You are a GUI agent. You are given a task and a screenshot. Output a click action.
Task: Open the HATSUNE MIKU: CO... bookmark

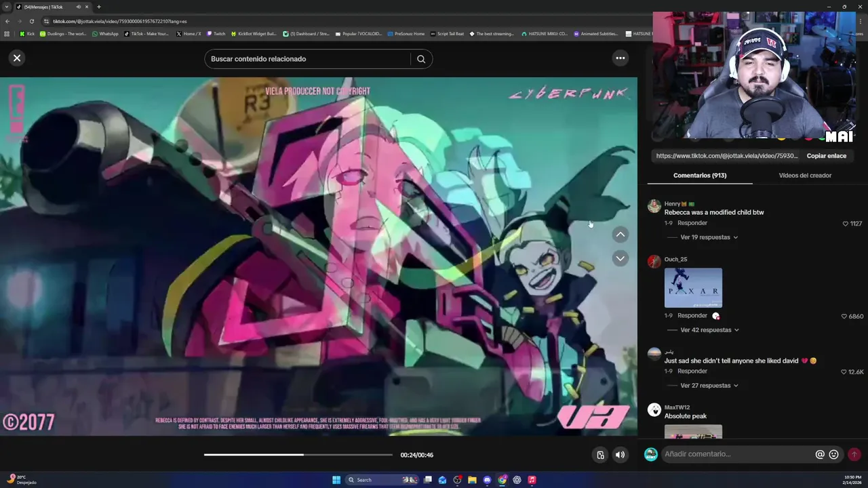pos(545,34)
